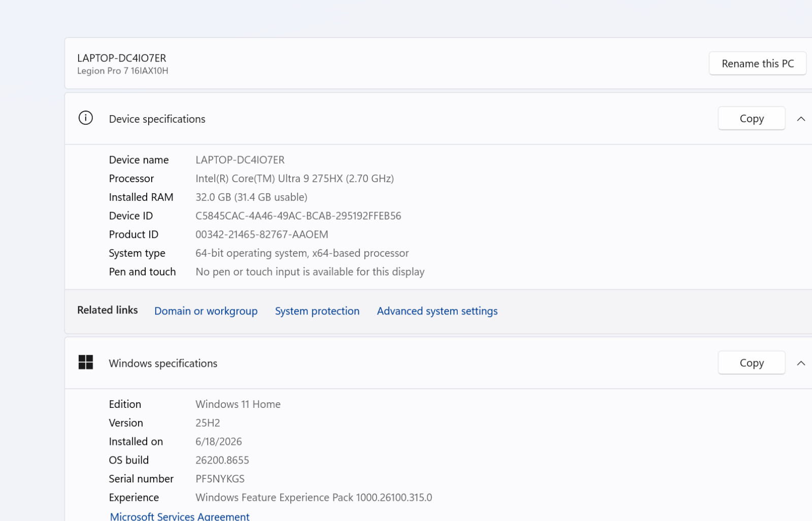The width and height of the screenshot is (812, 521).
Task: Select the Product ID 00342-21465-82767-AAOEM
Action: point(262,234)
